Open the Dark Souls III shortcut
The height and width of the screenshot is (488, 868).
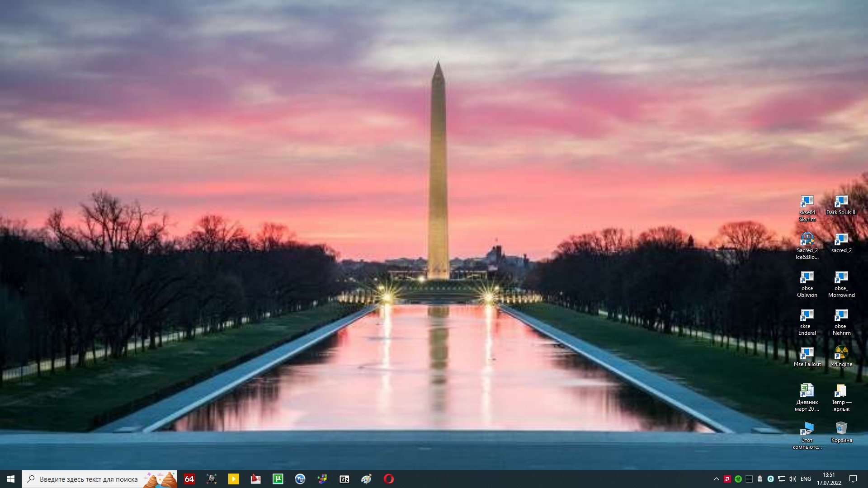tap(841, 205)
